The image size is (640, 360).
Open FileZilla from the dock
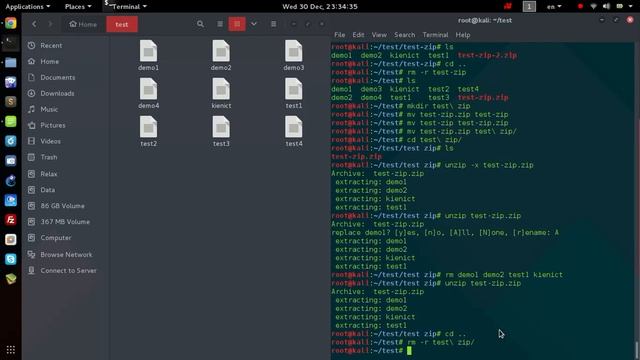11,220
